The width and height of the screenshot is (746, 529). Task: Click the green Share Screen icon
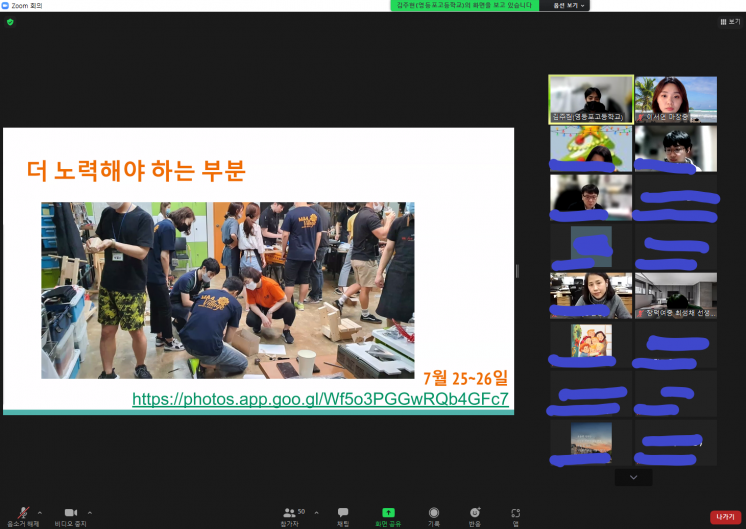click(x=388, y=512)
